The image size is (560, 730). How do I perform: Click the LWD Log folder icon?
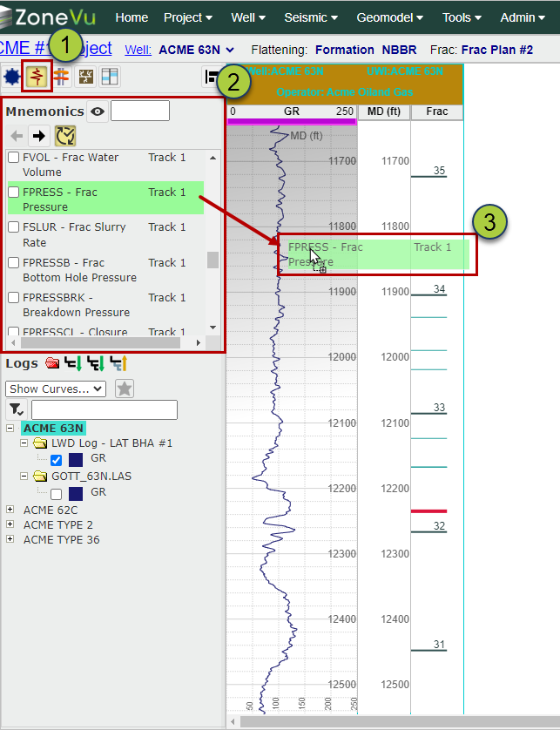pyautogui.click(x=41, y=443)
